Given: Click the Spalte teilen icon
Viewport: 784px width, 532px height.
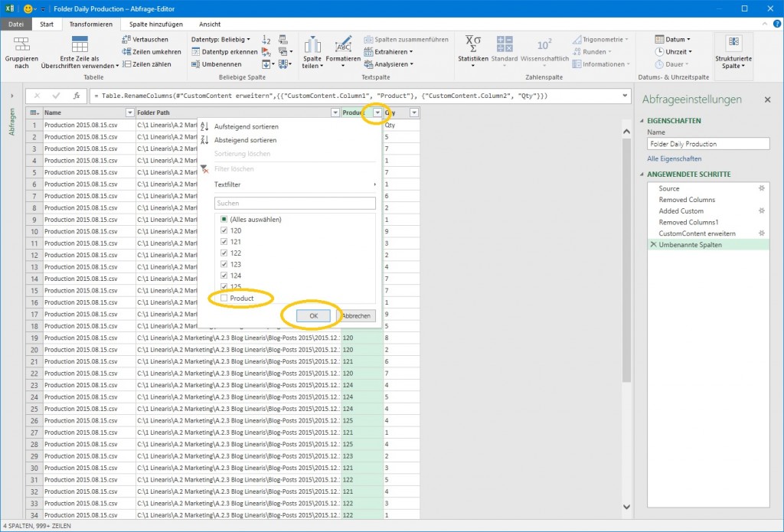Looking at the screenshot, I should (x=312, y=45).
